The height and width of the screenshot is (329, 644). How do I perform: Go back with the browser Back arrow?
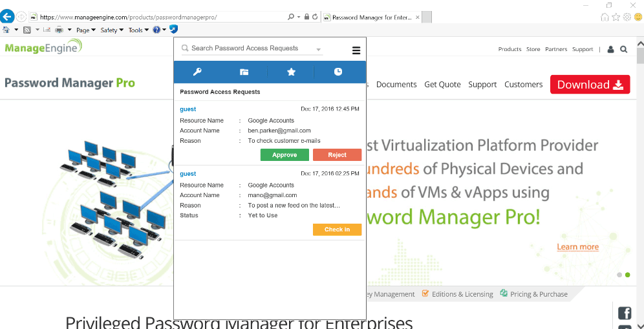[7, 17]
